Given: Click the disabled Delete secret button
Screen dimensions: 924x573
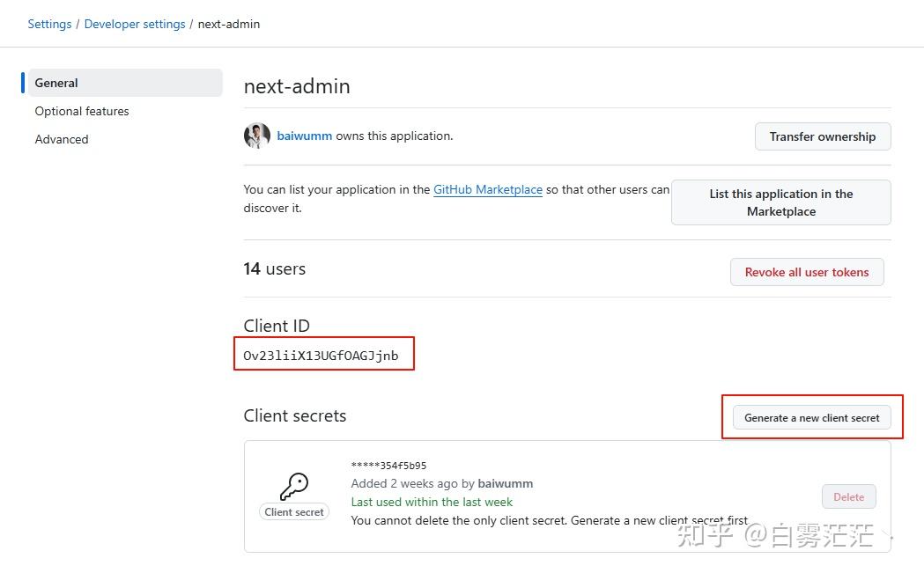Looking at the screenshot, I should (848, 496).
